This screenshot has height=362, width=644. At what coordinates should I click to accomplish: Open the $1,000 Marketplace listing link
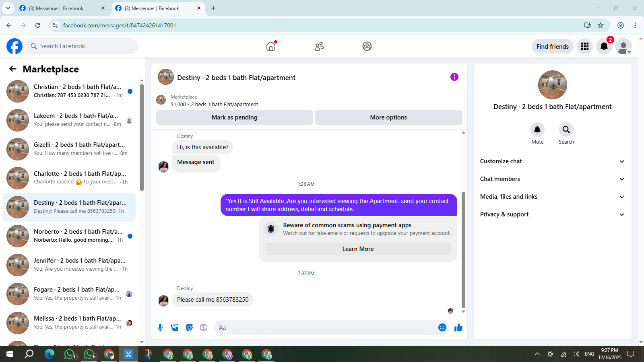(x=215, y=104)
